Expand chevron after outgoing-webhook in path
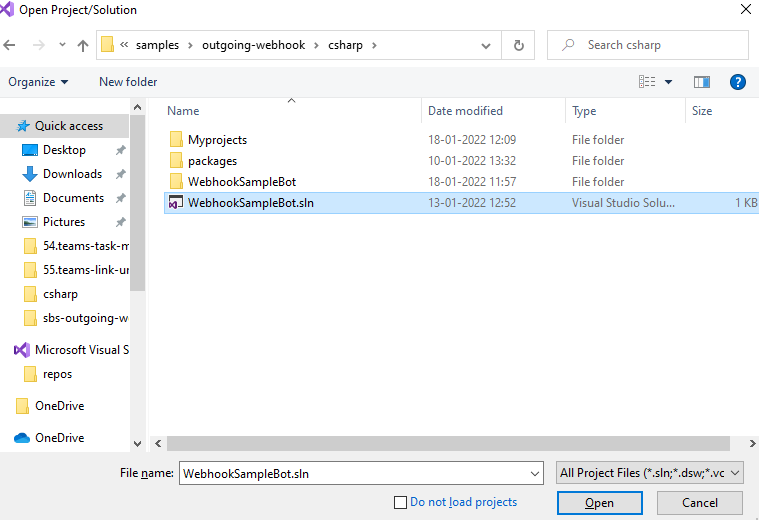This screenshot has width=759, height=520. tap(316, 46)
